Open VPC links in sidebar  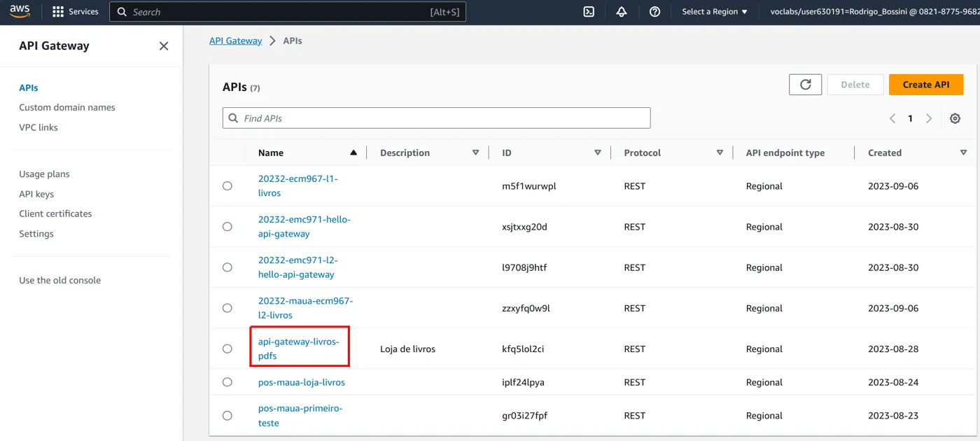pos(38,127)
